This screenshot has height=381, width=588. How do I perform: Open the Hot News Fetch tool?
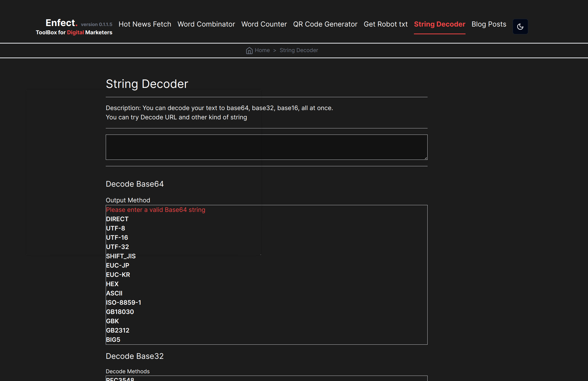145,24
